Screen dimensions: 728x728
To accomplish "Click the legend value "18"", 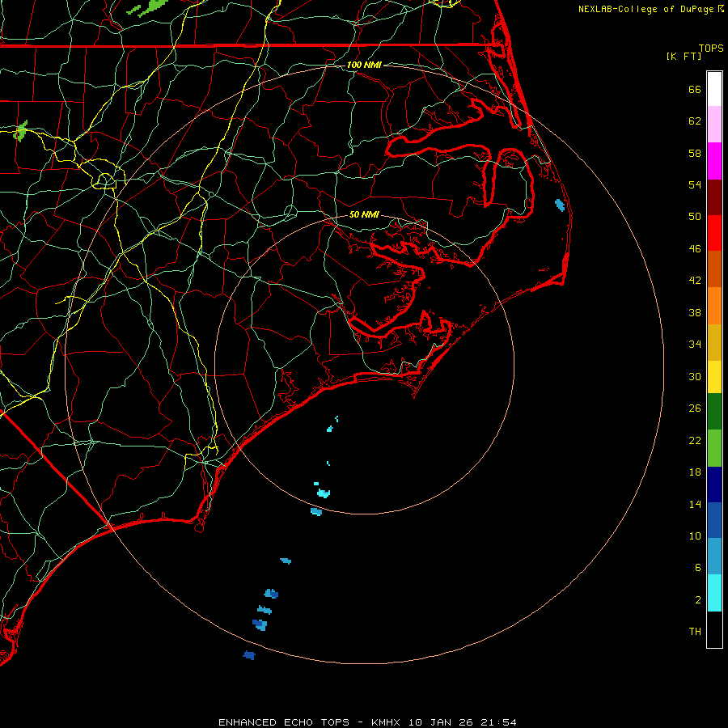I will [695, 472].
